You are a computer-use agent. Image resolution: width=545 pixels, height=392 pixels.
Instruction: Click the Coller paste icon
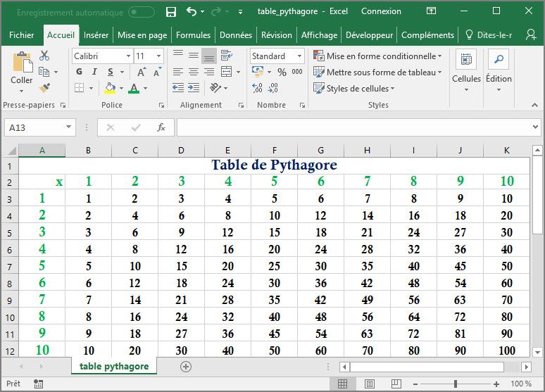point(22,63)
